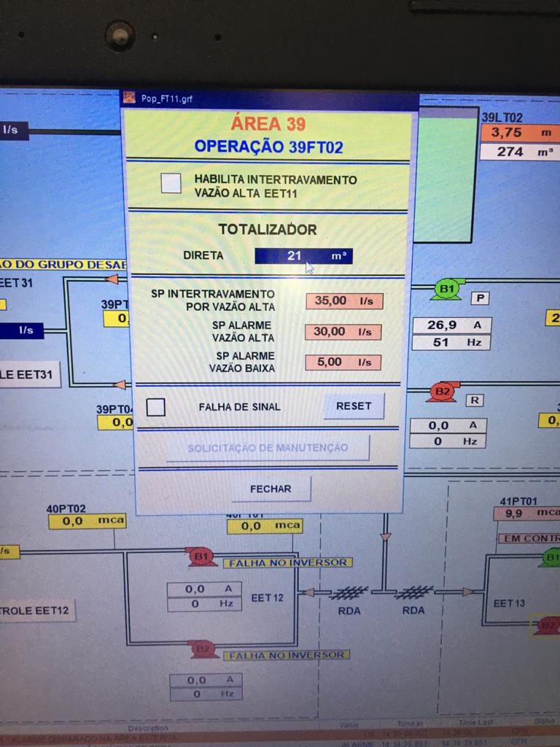Click the red B2 pump beside the R button
This screenshot has height=747, width=560.
442,392
